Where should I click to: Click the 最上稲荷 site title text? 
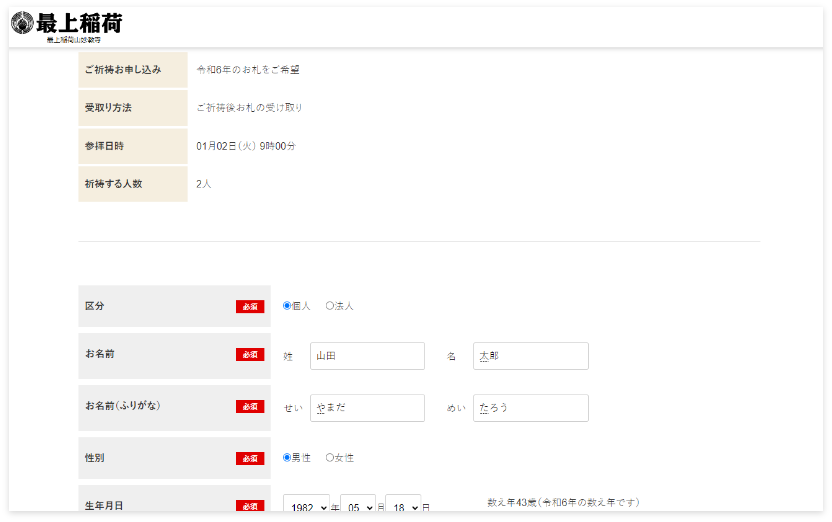pyautogui.click(x=80, y=23)
